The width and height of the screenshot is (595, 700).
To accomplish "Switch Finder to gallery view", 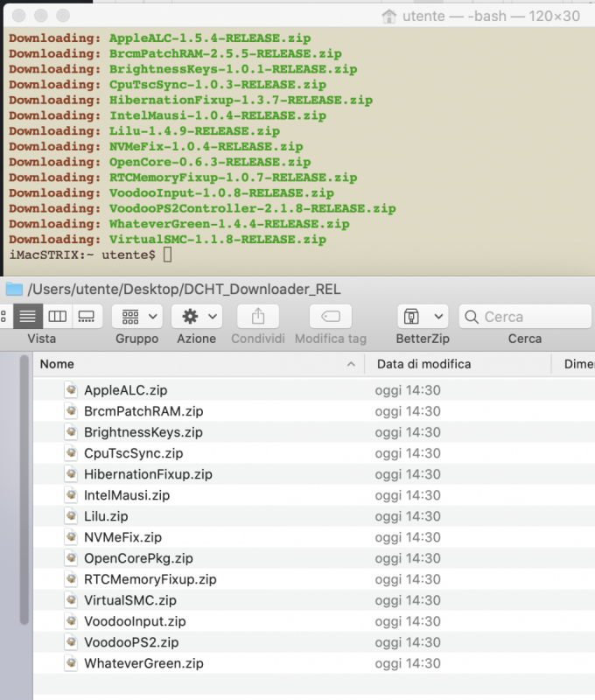I will pyautogui.click(x=87, y=317).
